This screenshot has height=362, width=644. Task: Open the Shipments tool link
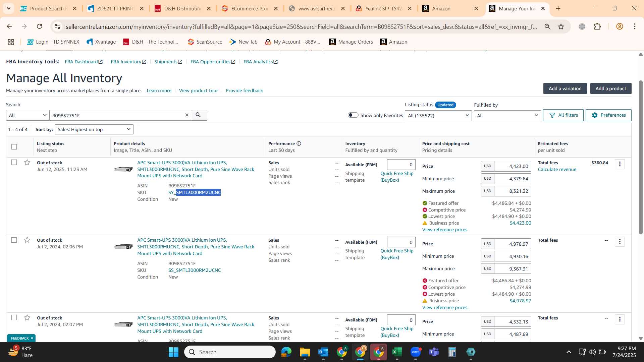tap(168, 62)
